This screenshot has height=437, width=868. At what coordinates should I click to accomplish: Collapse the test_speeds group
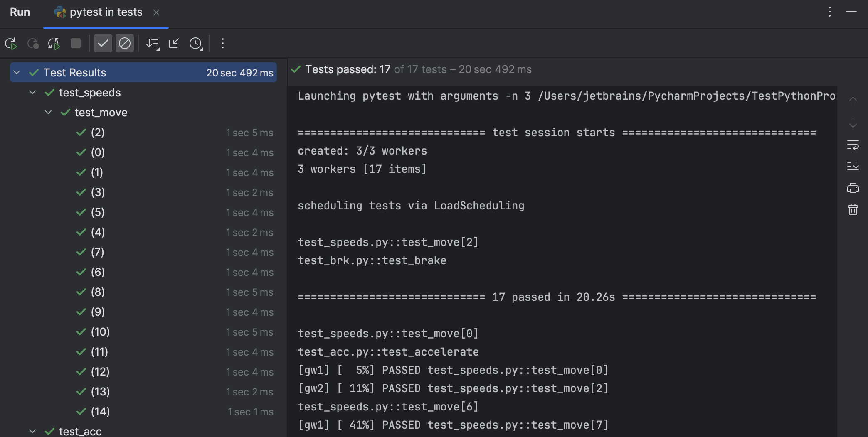tap(33, 92)
